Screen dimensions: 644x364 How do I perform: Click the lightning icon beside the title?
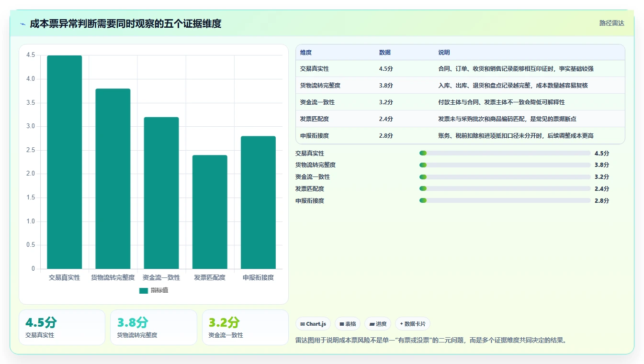[x=23, y=24]
